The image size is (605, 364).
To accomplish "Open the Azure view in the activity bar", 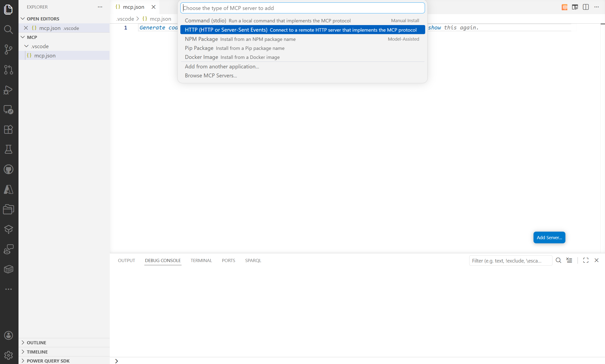I will click(x=9, y=189).
